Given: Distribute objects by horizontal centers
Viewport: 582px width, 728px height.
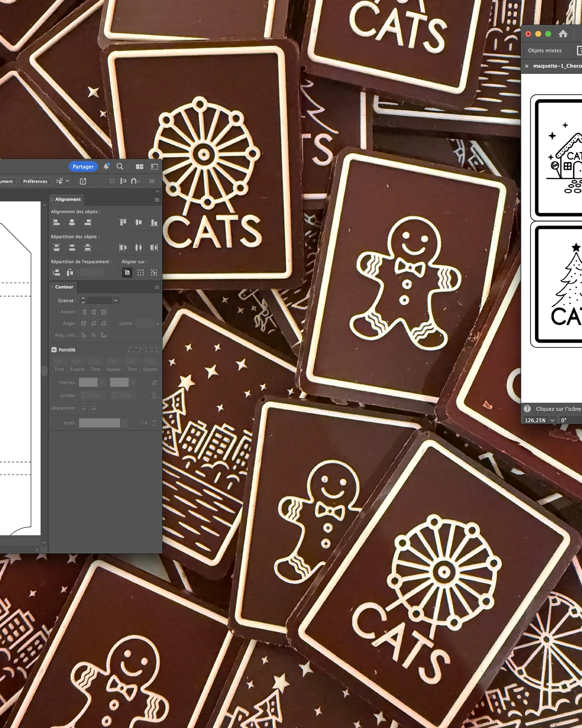Looking at the screenshot, I should 139,248.
